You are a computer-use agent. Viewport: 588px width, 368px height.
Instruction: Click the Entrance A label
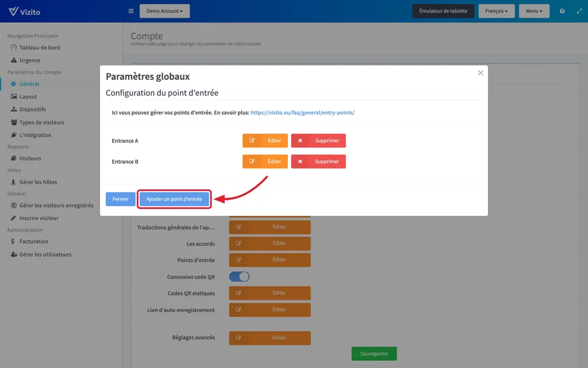(125, 140)
